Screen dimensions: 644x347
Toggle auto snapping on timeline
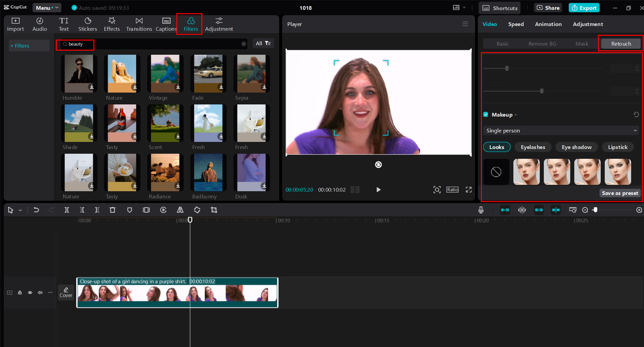pos(522,210)
